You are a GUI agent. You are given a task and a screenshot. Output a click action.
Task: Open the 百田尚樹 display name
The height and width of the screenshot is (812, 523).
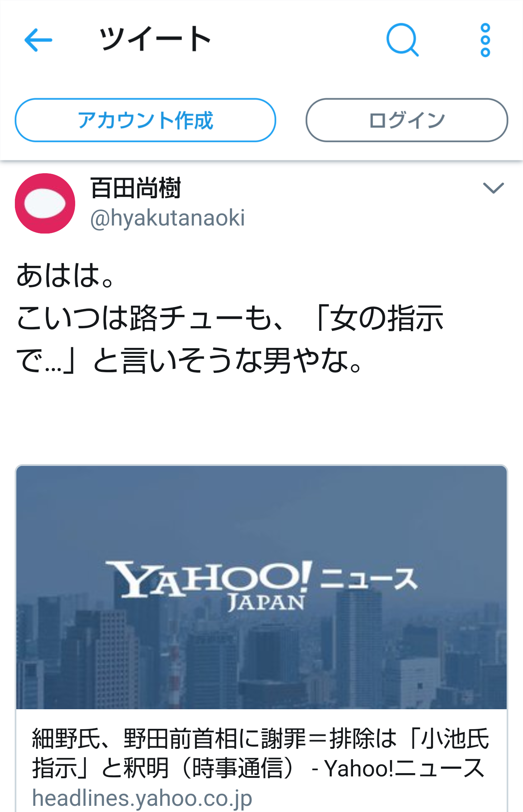click(135, 188)
